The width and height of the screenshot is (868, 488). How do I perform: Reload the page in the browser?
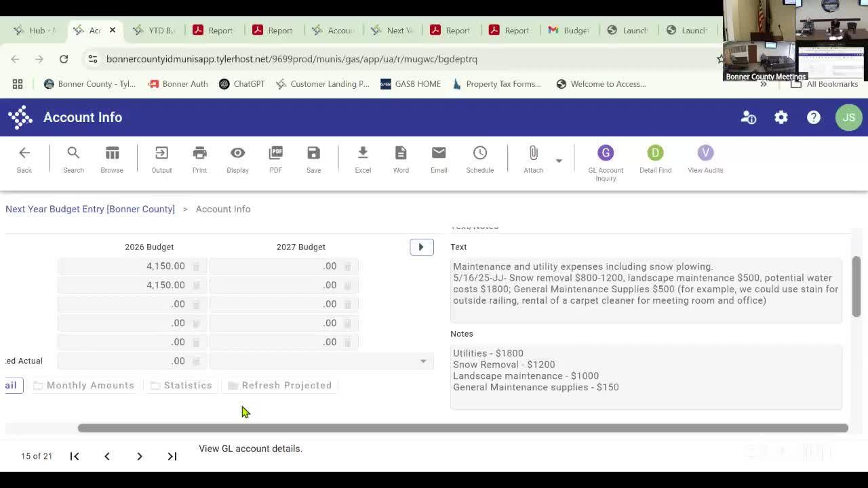point(64,59)
